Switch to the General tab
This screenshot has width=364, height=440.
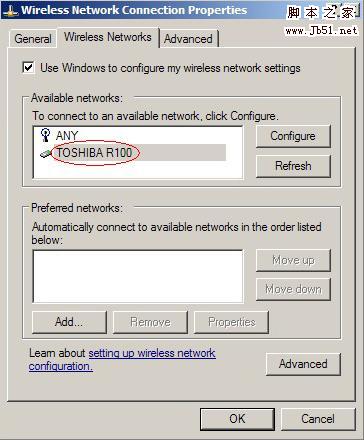(x=33, y=39)
